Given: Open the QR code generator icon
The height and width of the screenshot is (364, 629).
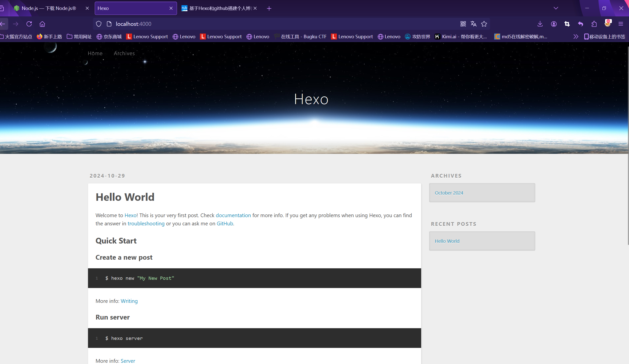Looking at the screenshot, I should [x=463, y=24].
